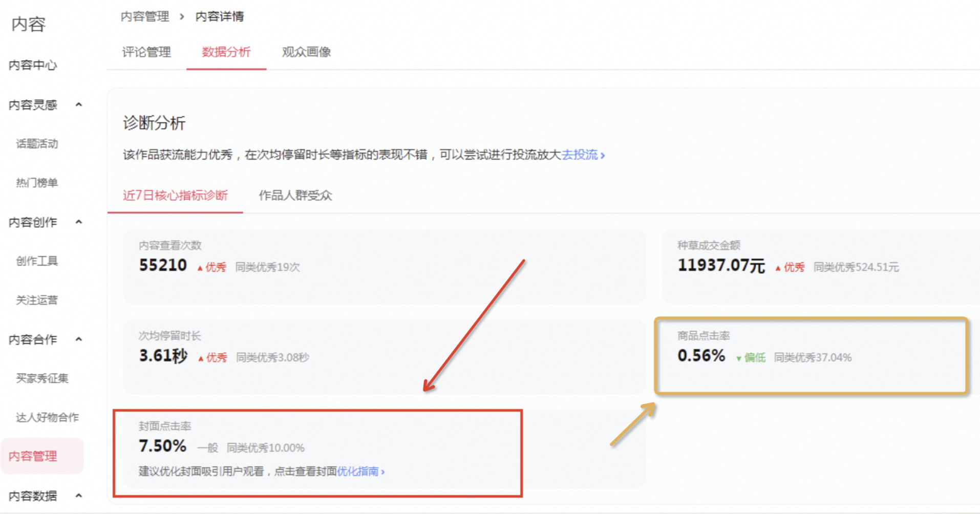Collapse the 内容创作 section chevron

coord(79,222)
